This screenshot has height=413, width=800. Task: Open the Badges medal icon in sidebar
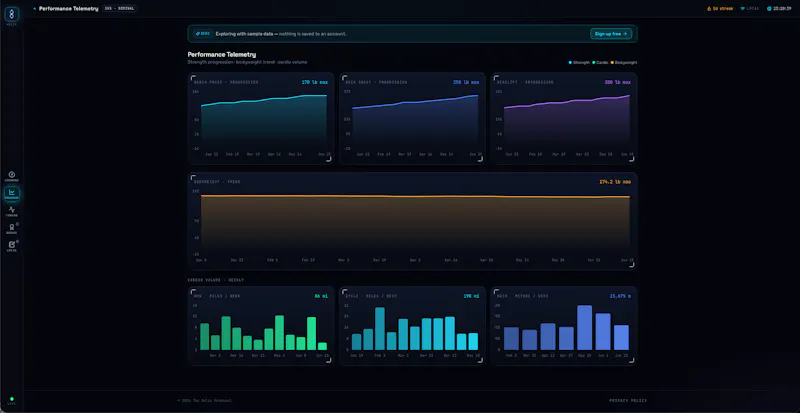12,227
